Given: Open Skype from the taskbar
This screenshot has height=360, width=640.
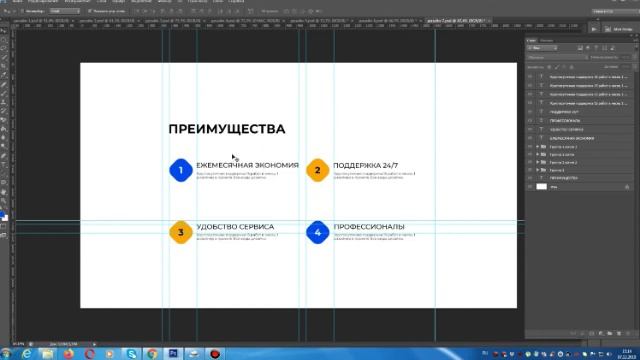Looking at the screenshot, I should click(131, 353).
